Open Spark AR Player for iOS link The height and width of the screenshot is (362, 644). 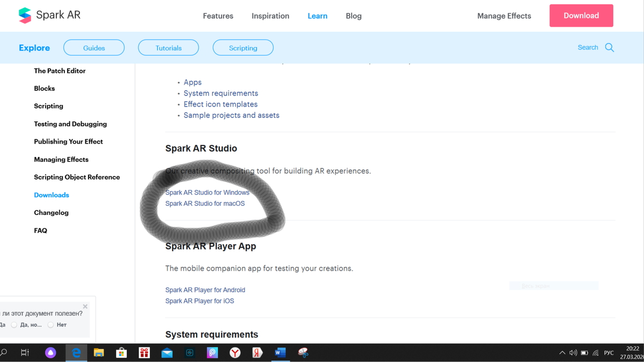[200, 301]
